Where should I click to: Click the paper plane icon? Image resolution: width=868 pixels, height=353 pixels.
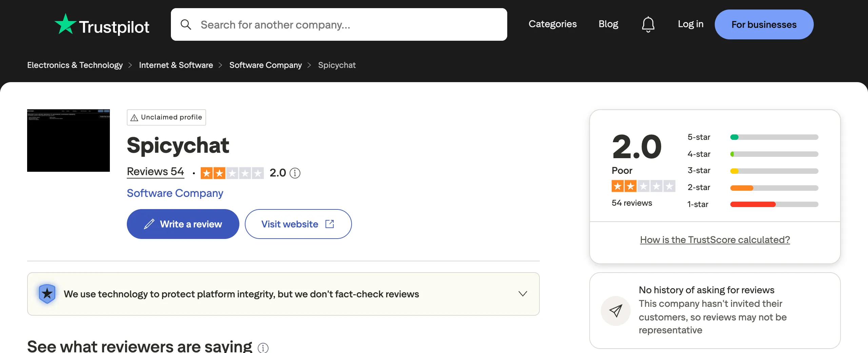click(x=615, y=311)
